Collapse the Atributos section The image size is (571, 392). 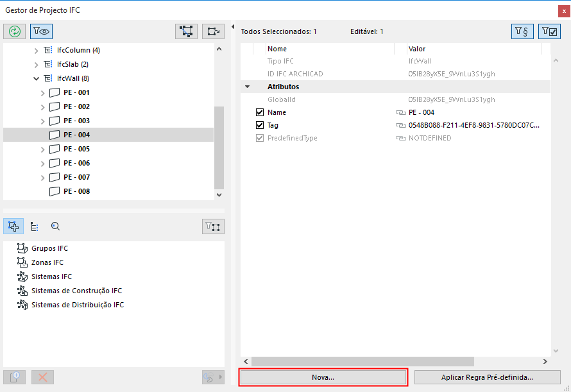point(246,86)
